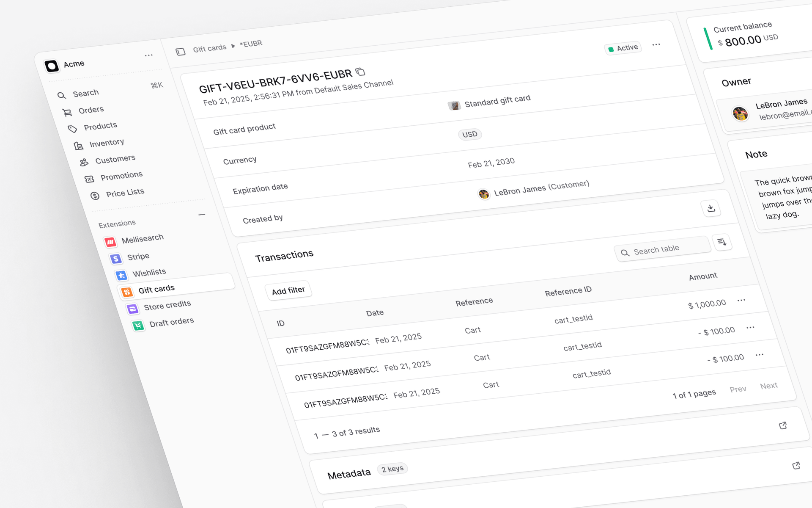Image resolution: width=812 pixels, height=508 pixels.
Task: Click inside the Search table field
Action: point(663,249)
